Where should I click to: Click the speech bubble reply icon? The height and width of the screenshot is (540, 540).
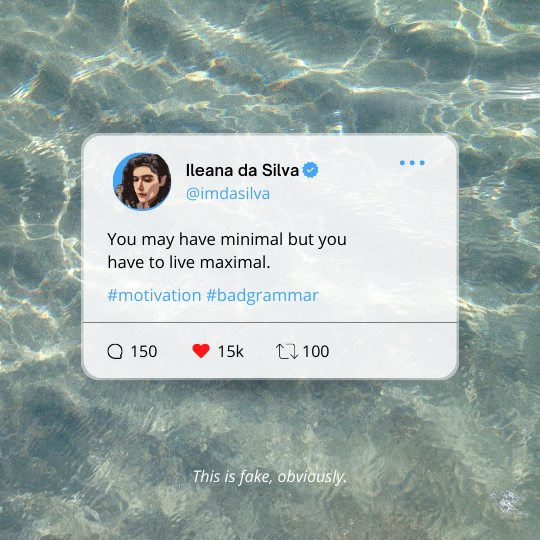115,352
